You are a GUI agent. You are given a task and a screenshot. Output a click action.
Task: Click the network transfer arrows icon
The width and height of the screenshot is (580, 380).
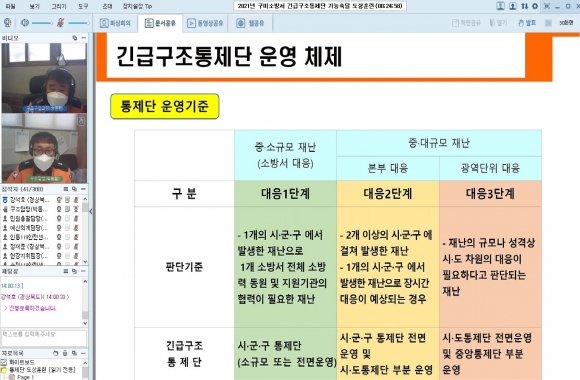525,6
